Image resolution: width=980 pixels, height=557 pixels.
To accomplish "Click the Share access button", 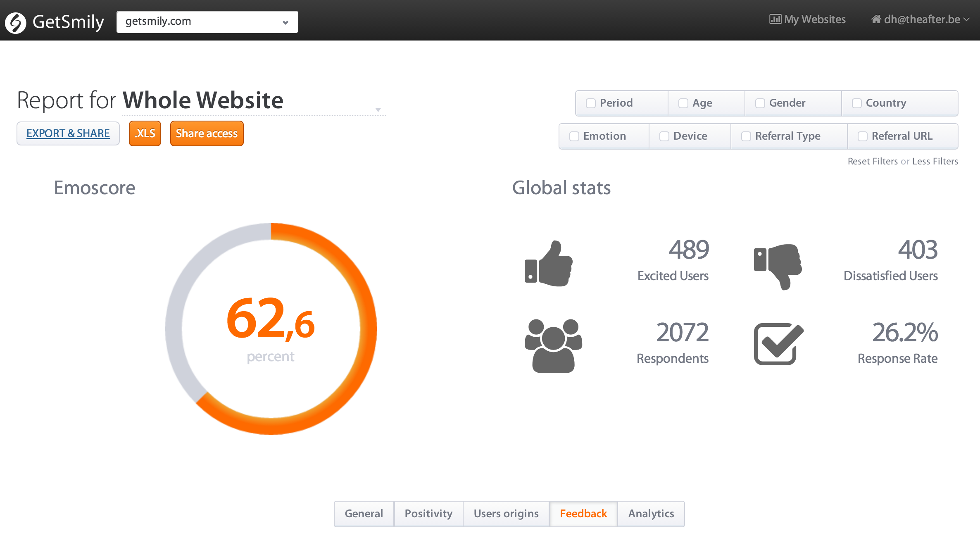I will 207,133.
